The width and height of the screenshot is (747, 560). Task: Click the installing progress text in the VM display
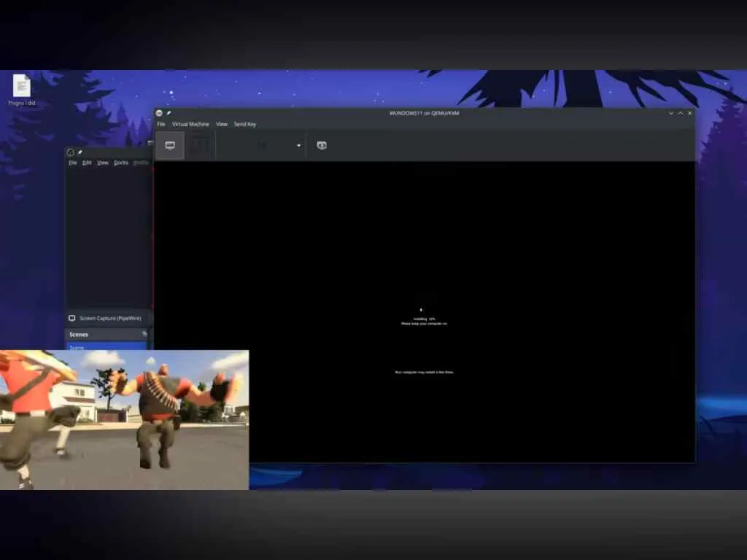[x=424, y=319]
